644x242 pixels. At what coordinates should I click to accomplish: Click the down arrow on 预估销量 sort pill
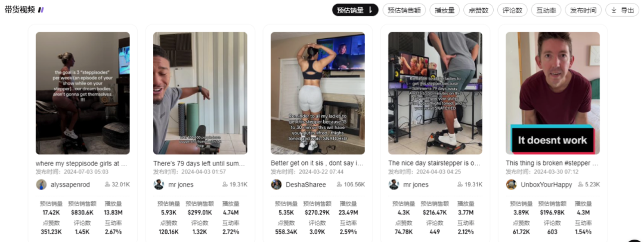[370, 10]
